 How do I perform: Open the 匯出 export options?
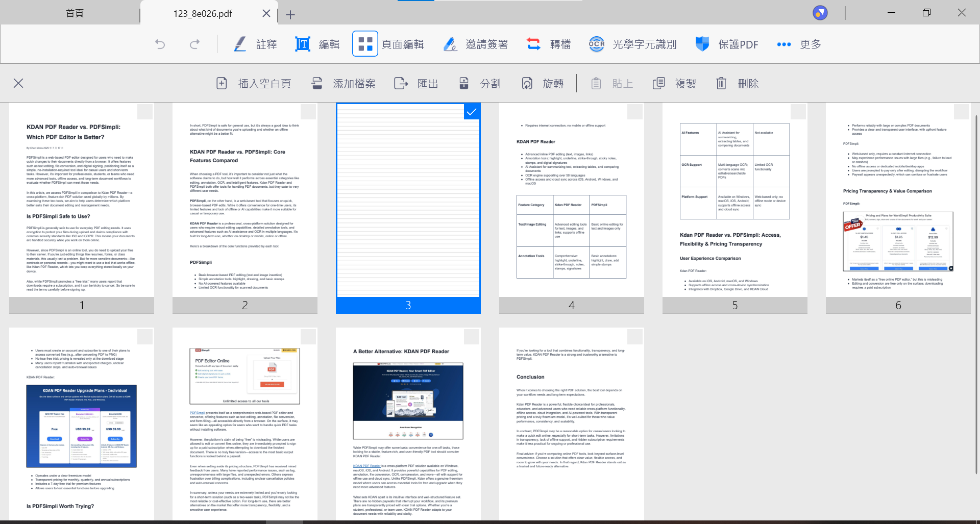[x=416, y=84]
